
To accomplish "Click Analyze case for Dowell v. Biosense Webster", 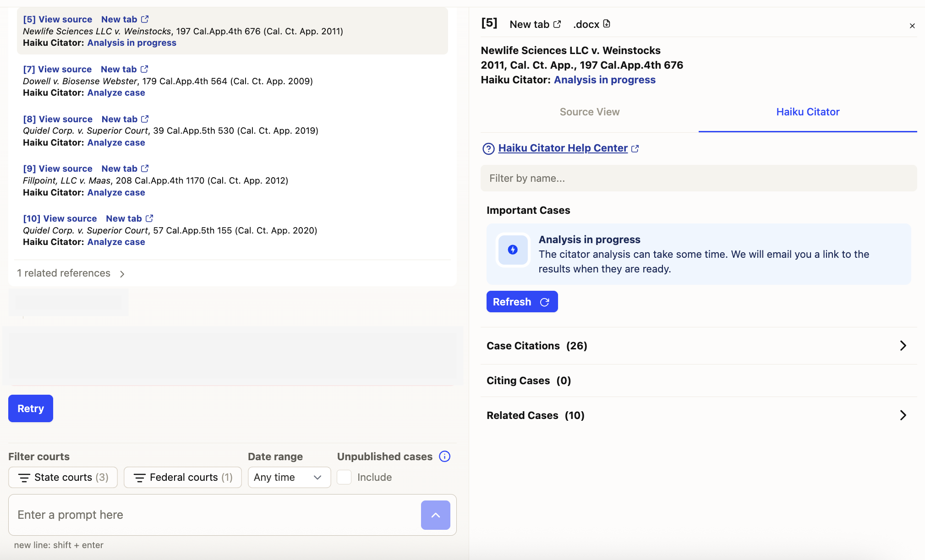I will (116, 92).
